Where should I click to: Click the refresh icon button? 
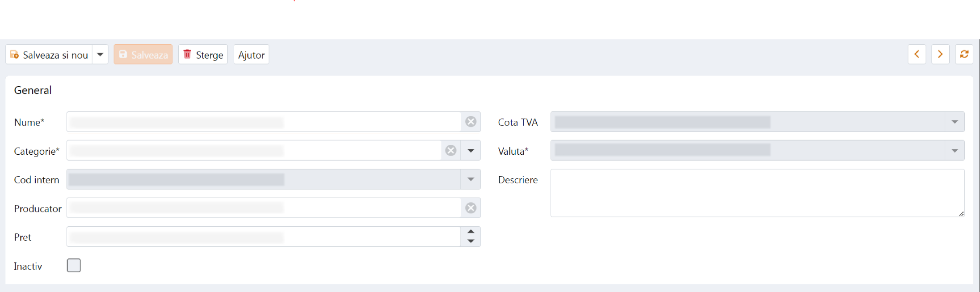pos(964,55)
